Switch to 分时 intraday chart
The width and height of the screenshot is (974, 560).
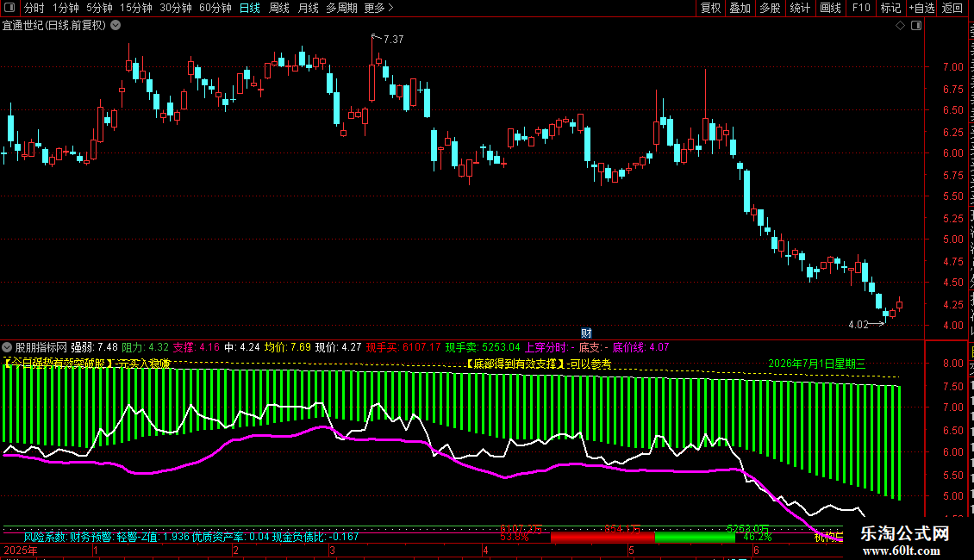[x=34, y=8]
